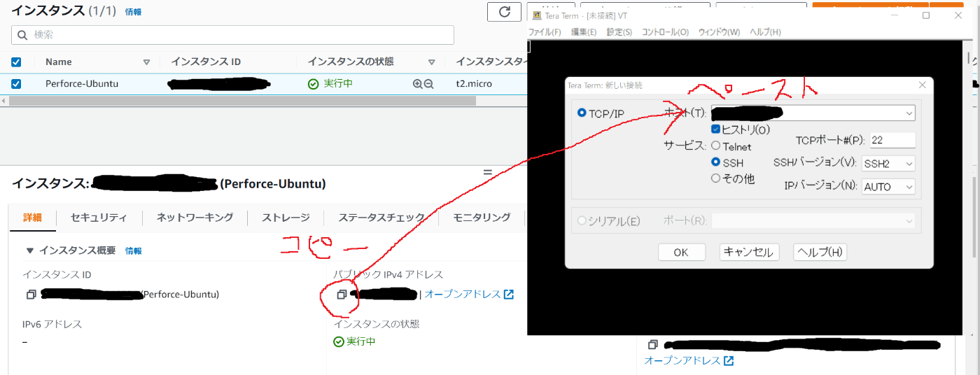980x375 pixels.
Task: Click the Perforce-Ubuntu name cell
Action: pyautogui.click(x=82, y=84)
